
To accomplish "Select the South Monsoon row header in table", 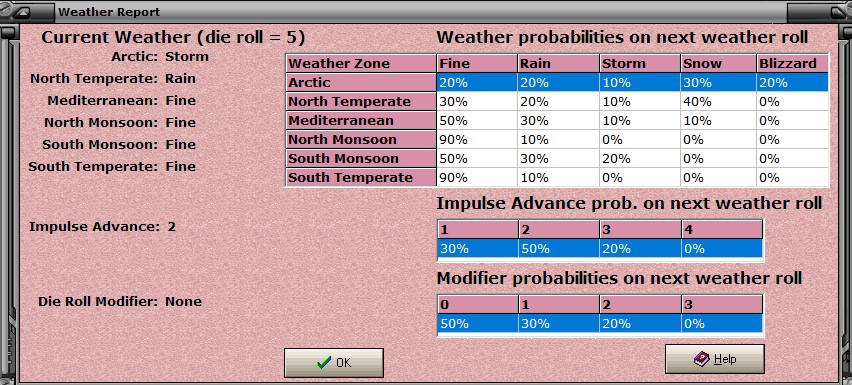I will (361, 159).
